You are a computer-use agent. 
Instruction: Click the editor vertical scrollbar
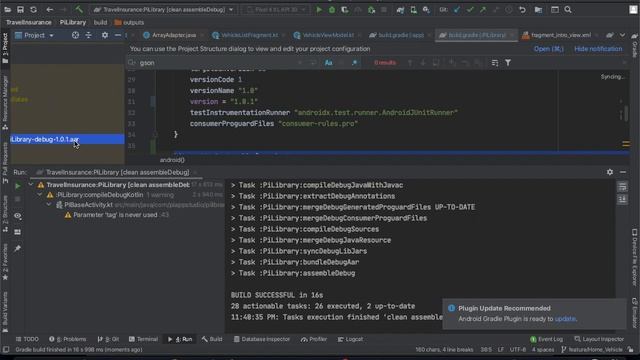pos(625,113)
